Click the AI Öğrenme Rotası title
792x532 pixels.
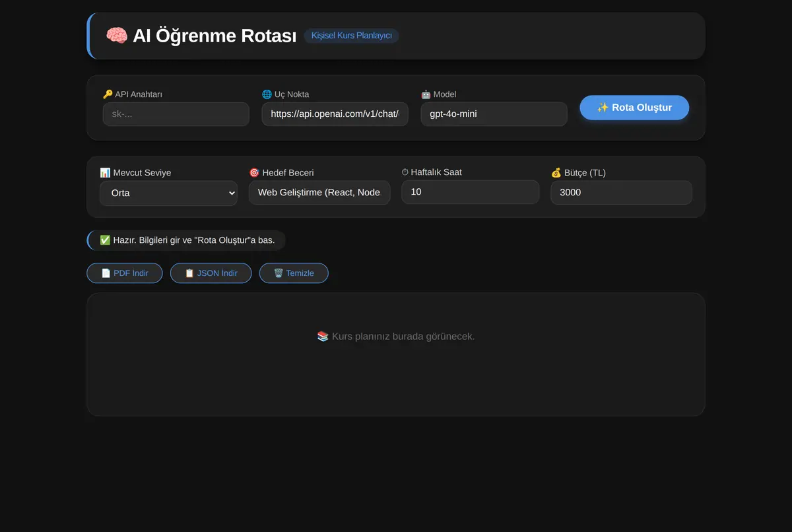click(x=214, y=36)
